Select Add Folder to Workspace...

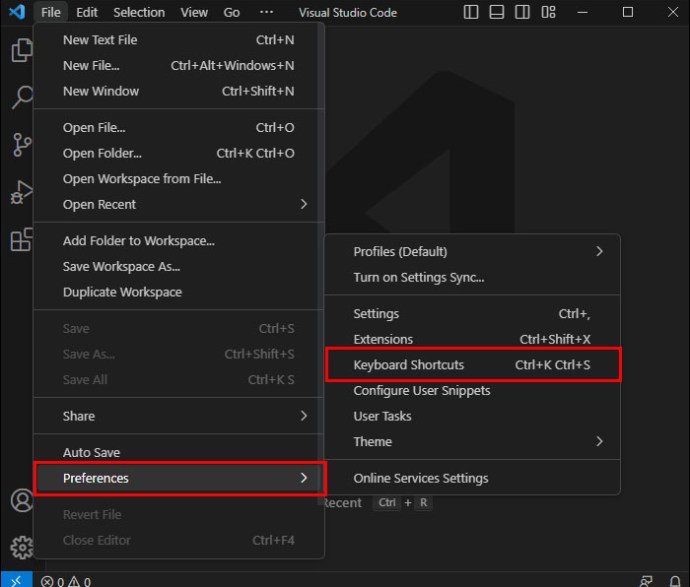click(180, 241)
